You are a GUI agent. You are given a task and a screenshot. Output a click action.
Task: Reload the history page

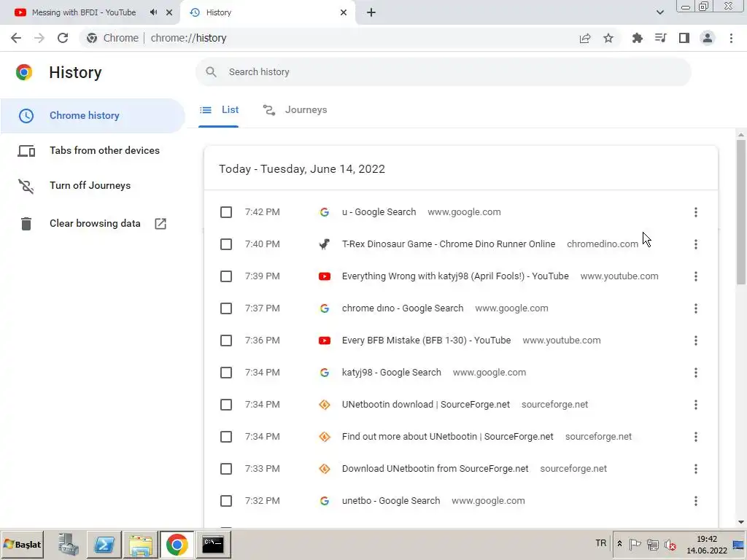[63, 38]
